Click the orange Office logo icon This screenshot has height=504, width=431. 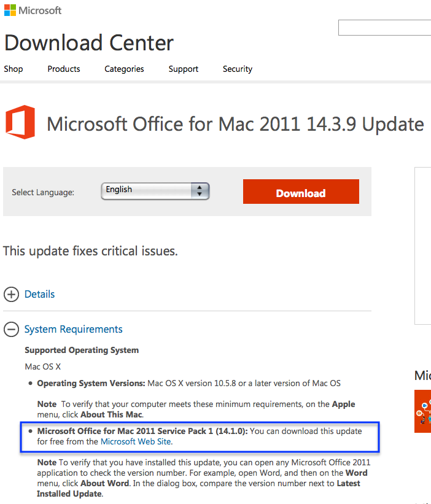(20, 122)
